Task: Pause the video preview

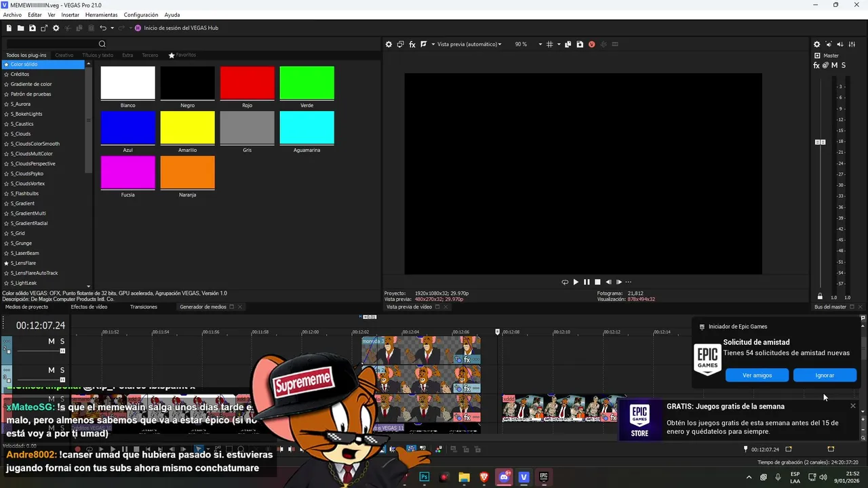Action: [587, 282]
